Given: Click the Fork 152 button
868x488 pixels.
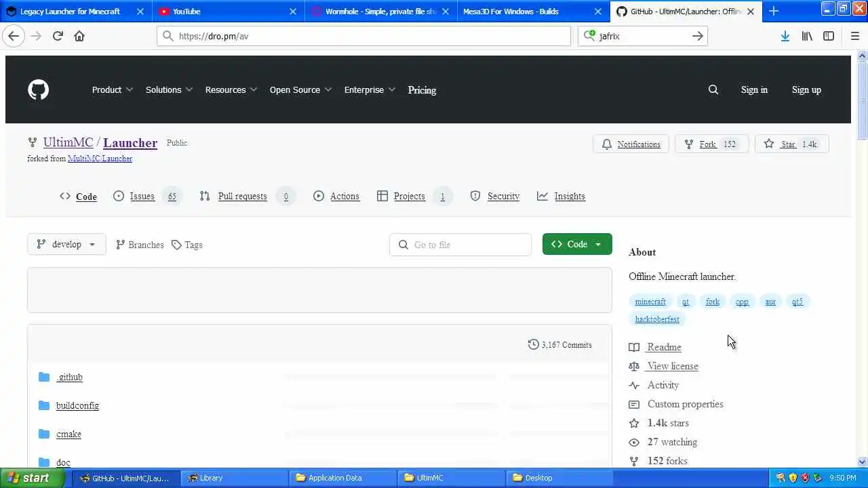Looking at the screenshot, I should [711, 144].
